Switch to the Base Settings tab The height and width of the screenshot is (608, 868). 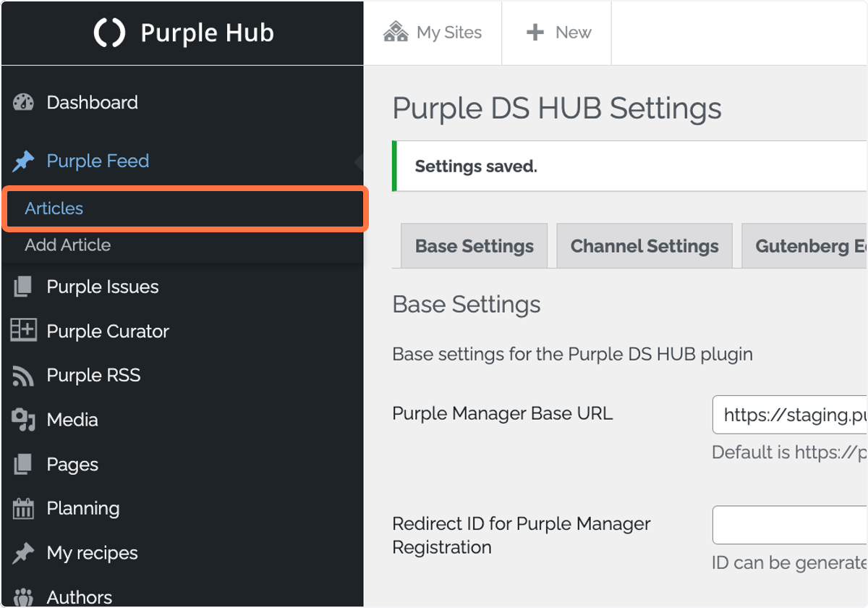tap(474, 246)
